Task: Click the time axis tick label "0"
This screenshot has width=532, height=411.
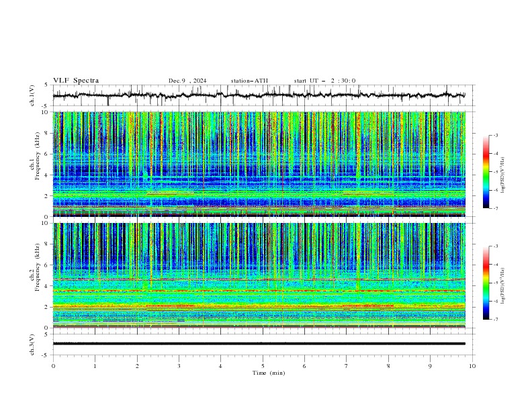Action: (53, 366)
